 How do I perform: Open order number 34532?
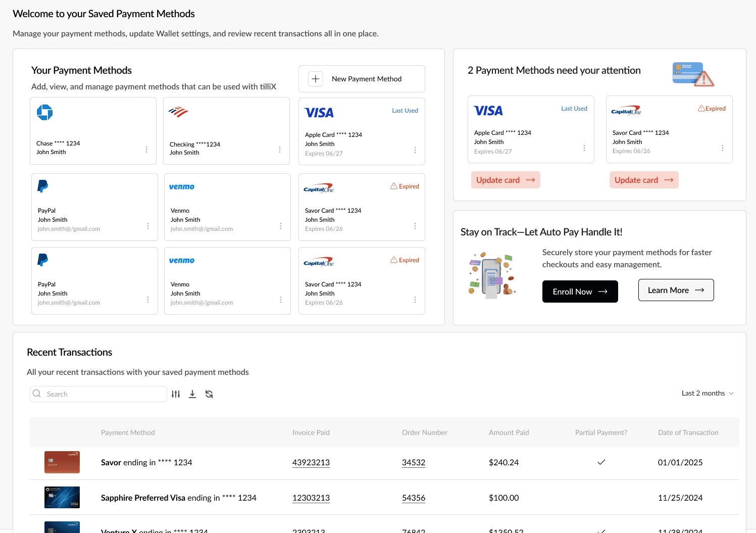tap(414, 462)
